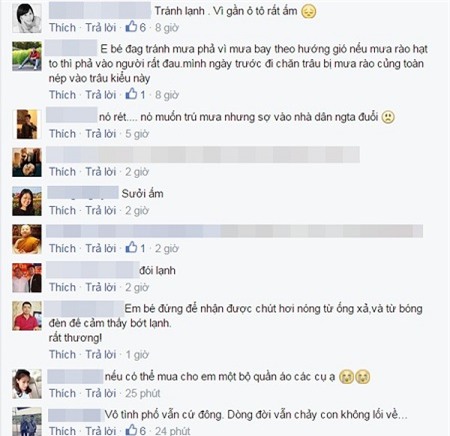Open avatar of woman beside 'nếu có thể mua' comment
This screenshot has width=450, height=436.
[27, 384]
